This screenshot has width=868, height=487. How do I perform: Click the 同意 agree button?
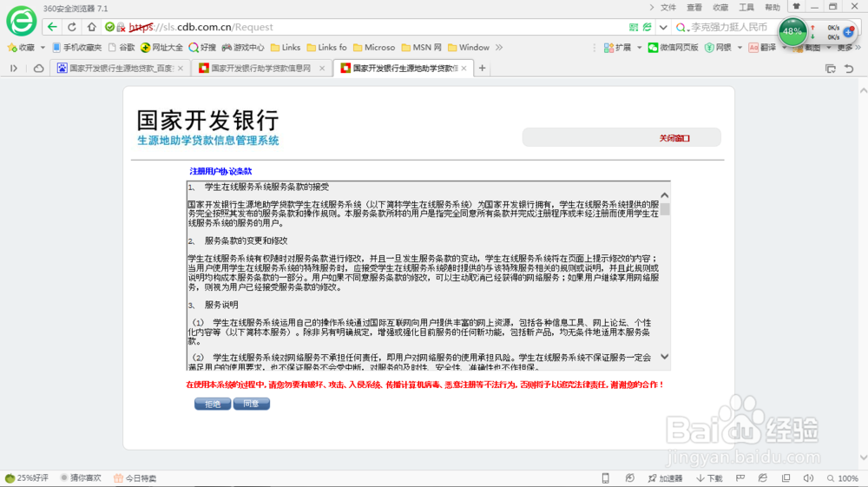tap(252, 404)
